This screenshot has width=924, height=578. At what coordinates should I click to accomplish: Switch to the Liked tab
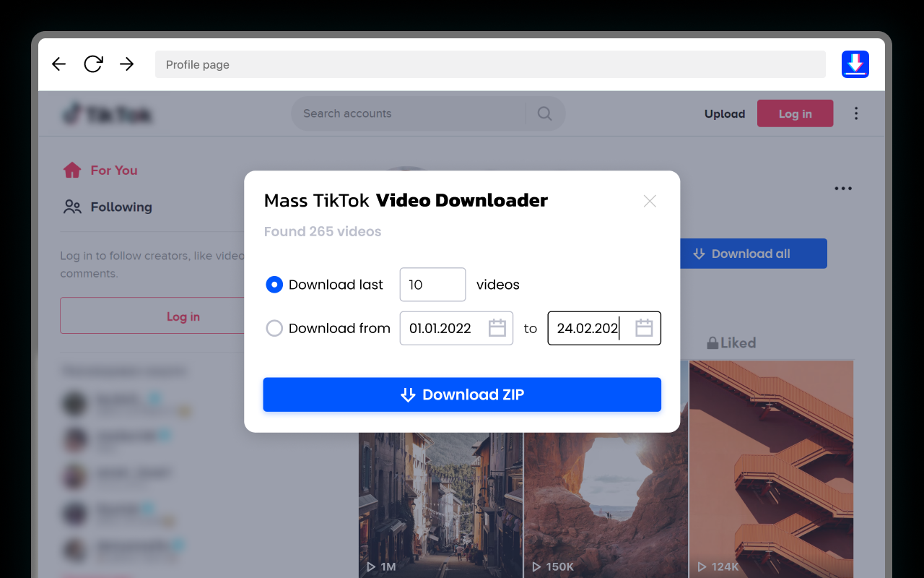(x=738, y=342)
